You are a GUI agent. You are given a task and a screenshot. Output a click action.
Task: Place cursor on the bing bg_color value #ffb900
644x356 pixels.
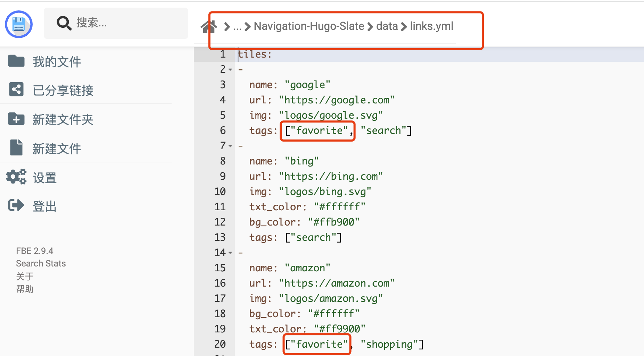coord(333,222)
